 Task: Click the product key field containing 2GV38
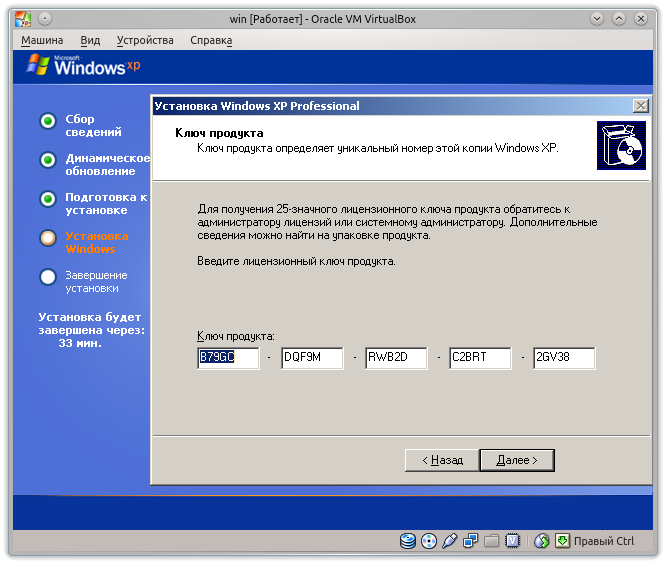(x=564, y=358)
